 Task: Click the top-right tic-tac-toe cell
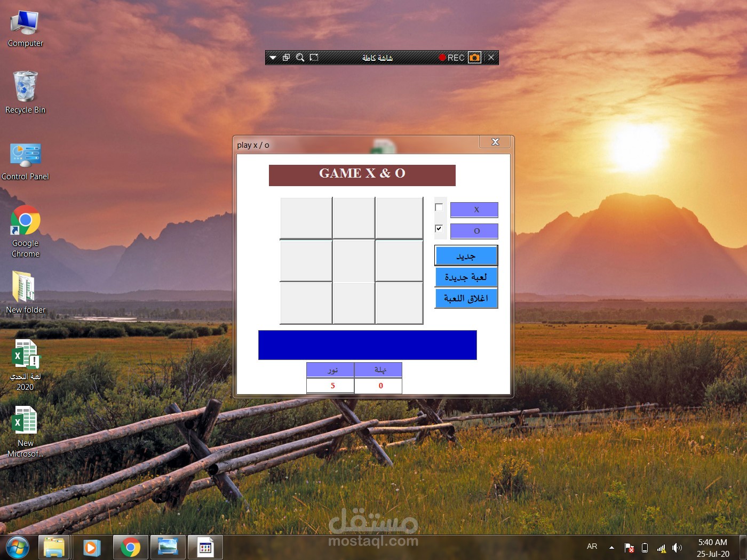[399, 218]
